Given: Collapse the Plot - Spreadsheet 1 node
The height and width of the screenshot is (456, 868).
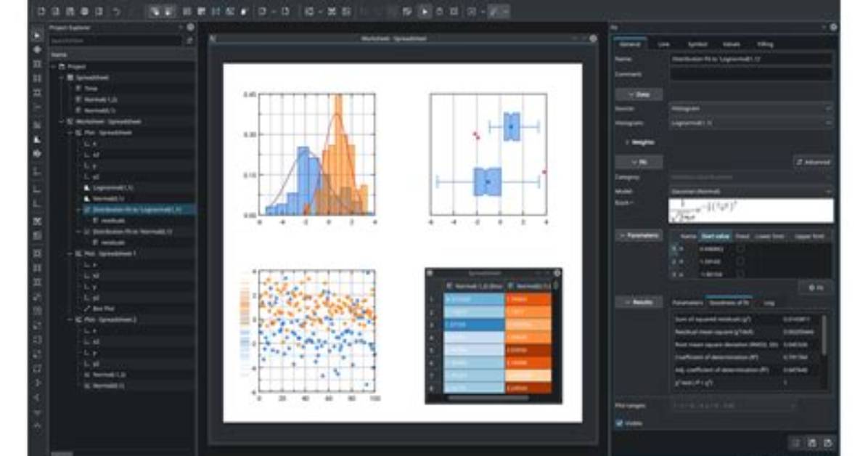Looking at the screenshot, I should pos(70,253).
